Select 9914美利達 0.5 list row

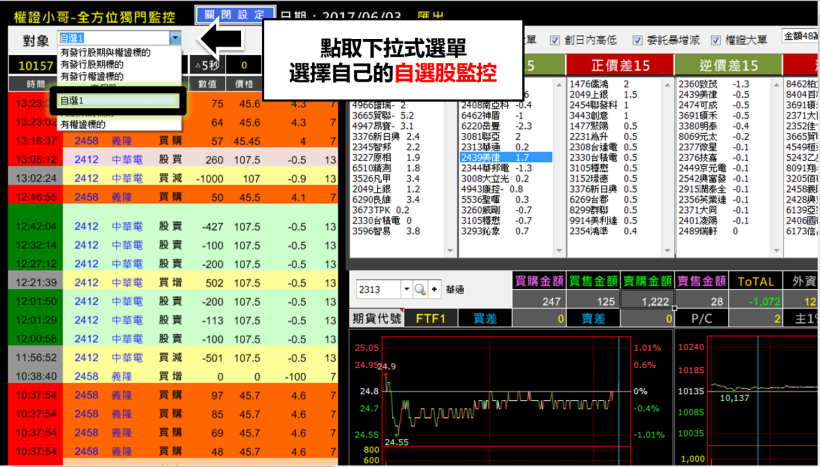[x=614, y=220]
